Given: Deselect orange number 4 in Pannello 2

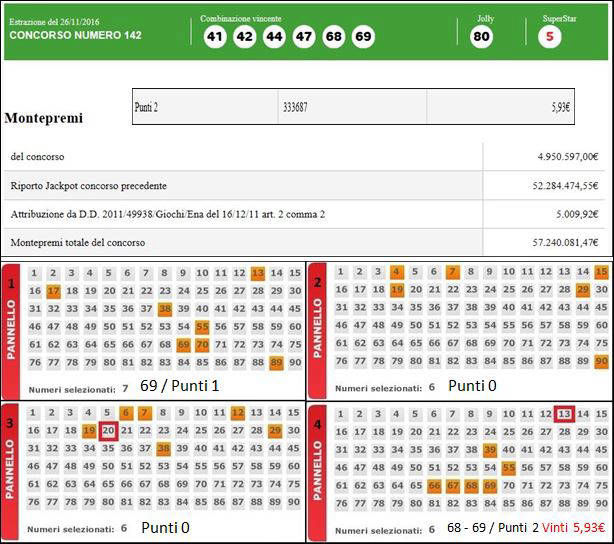Looking at the screenshot, I should (397, 272).
